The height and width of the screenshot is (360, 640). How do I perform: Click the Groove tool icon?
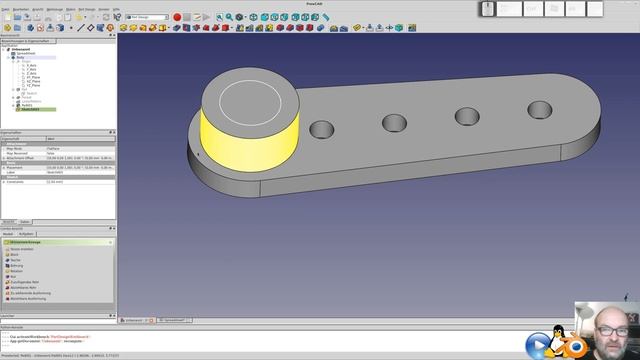(x=196, y=28)
